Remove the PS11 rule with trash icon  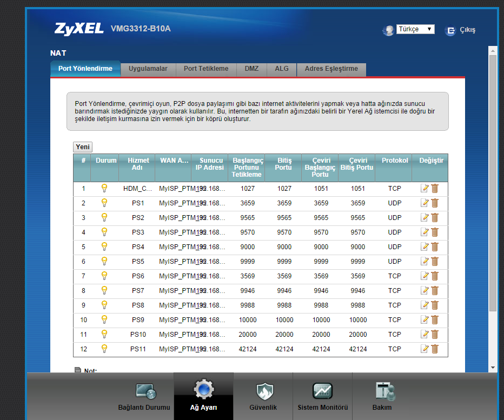(435, 349)
